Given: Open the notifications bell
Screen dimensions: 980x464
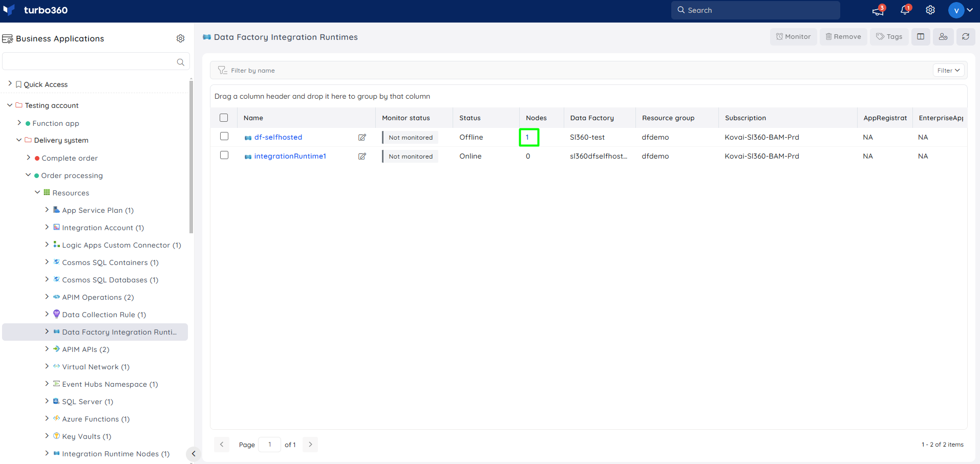Looking at the screenshot, I should coord(905,10).
